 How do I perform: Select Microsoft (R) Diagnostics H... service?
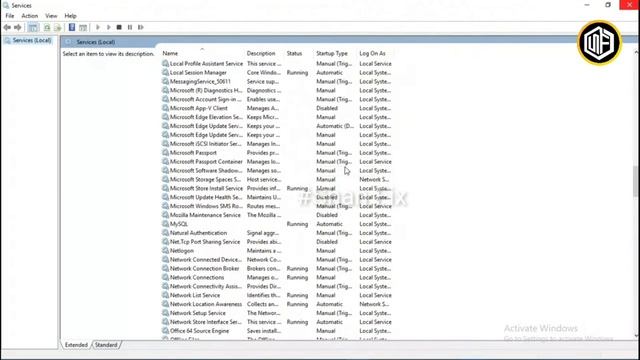click(206, 91)
